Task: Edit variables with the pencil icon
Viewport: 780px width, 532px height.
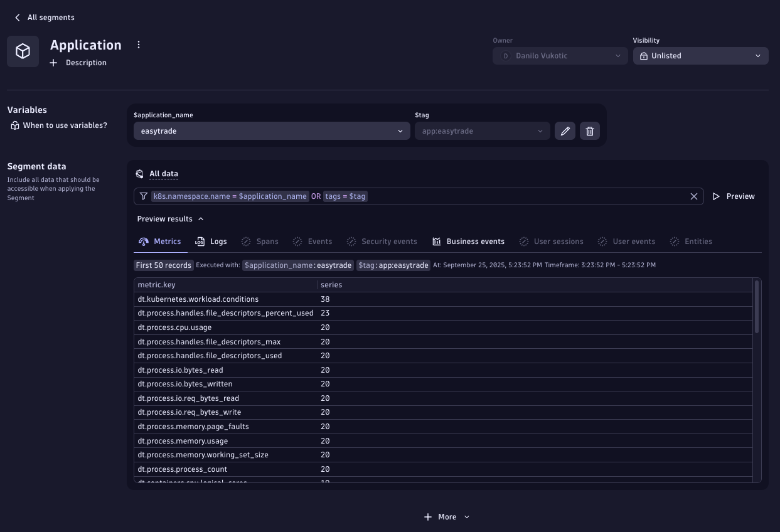Action: [565, 131]
